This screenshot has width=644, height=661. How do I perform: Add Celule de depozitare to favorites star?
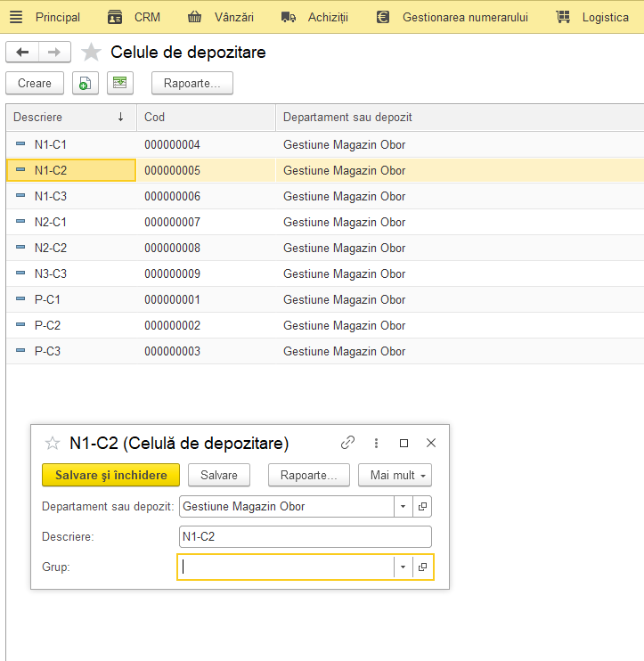click(x=91, y=53)
